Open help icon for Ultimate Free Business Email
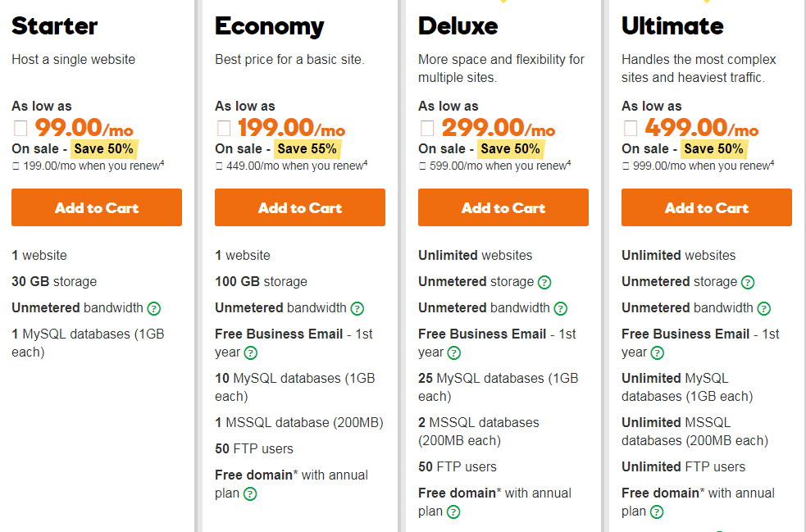The height and width of the screenshot is (532, 806). tap(658, 353)
